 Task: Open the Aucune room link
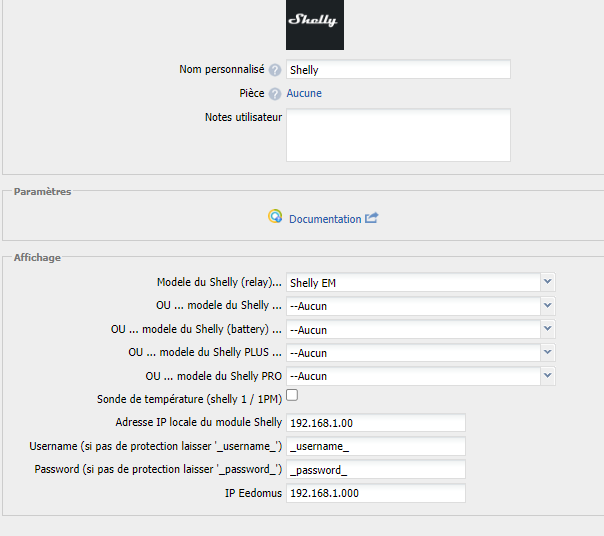coord(304,93)
